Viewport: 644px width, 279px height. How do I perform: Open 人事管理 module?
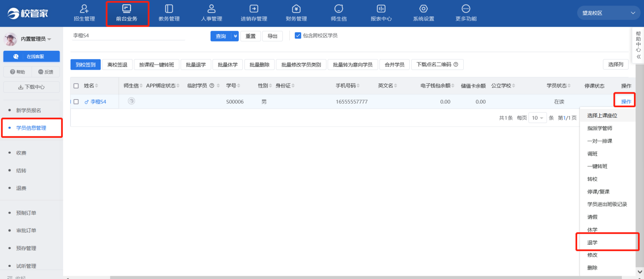[x=211, y=13]
